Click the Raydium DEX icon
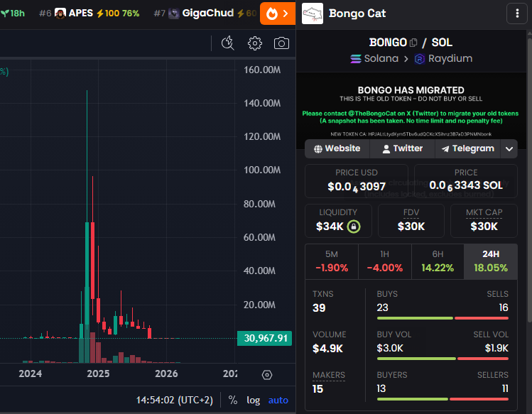This screenshot has width=532, height=414. 420,59
